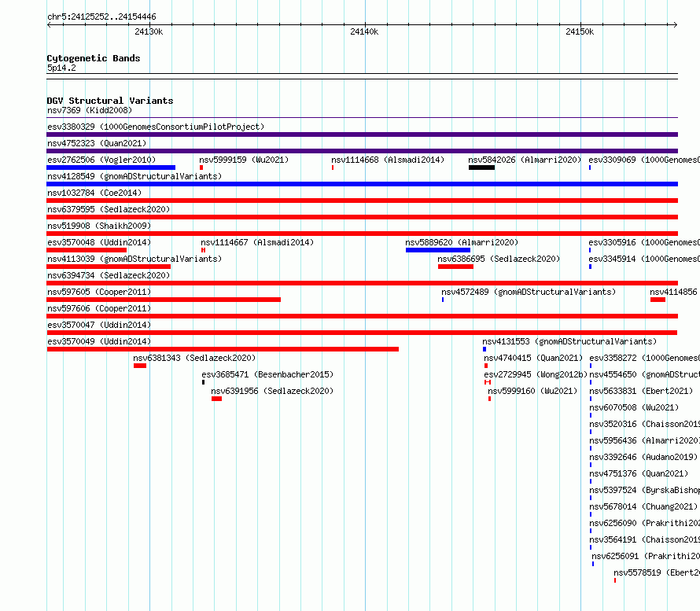Open nsv4572489 (gnomADStructuralVariants) label

click(529, 292)
